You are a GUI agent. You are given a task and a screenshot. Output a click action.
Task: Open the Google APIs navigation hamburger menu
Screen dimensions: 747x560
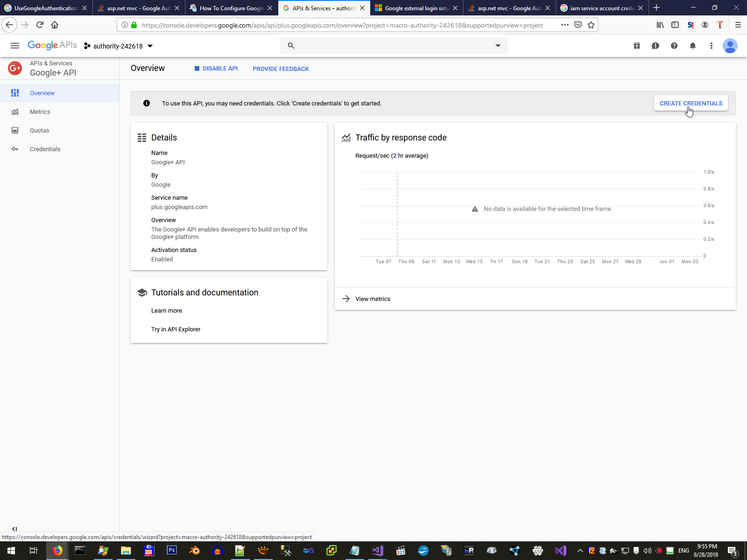tap(15, 46)
